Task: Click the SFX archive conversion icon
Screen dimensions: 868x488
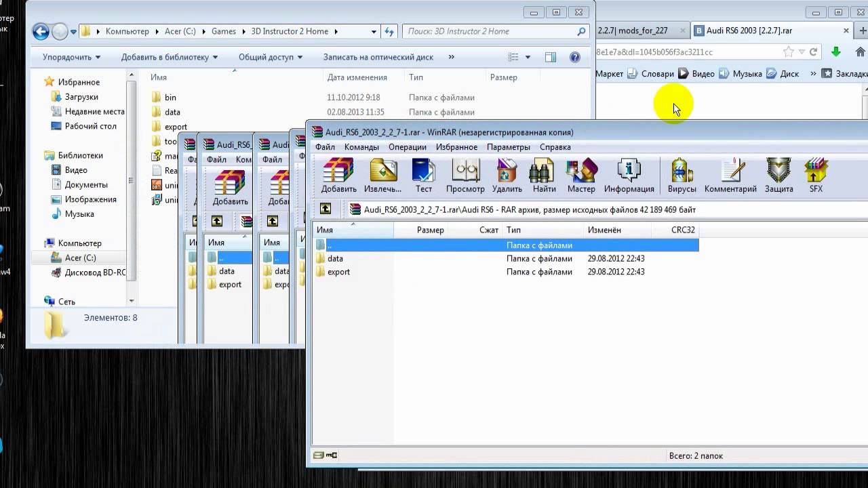Action: 816,176
